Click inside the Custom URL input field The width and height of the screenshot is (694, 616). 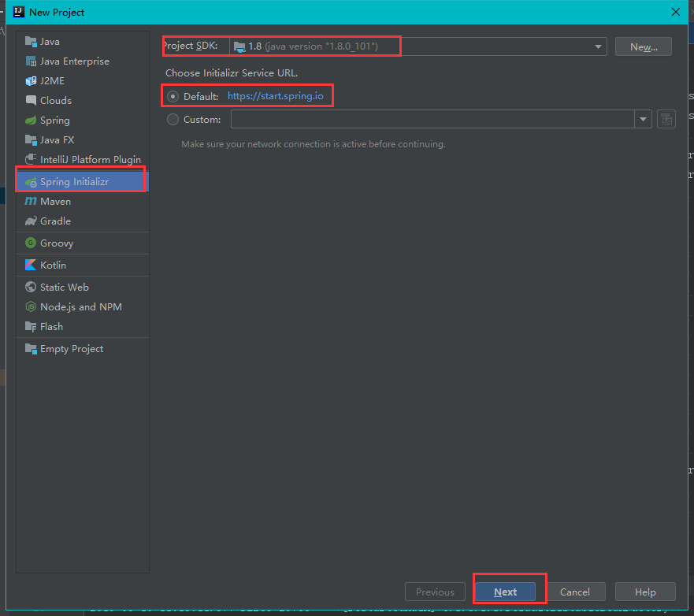[433, 120]
